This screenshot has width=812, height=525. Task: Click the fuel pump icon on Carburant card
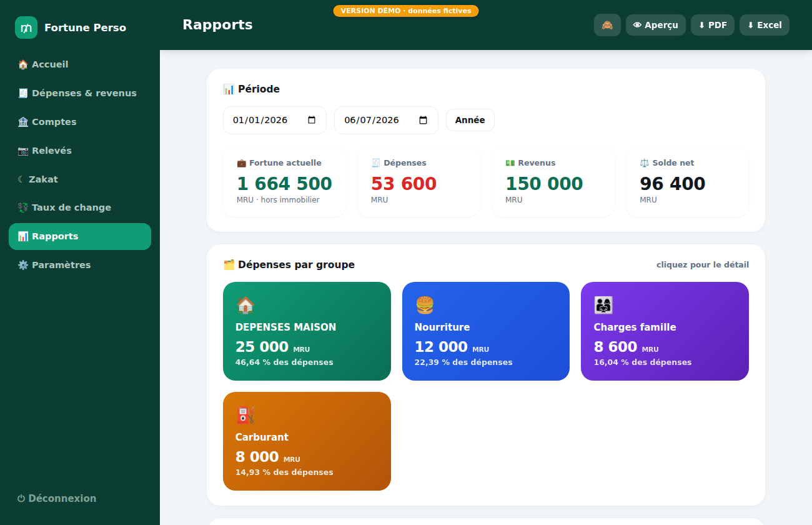245,415
